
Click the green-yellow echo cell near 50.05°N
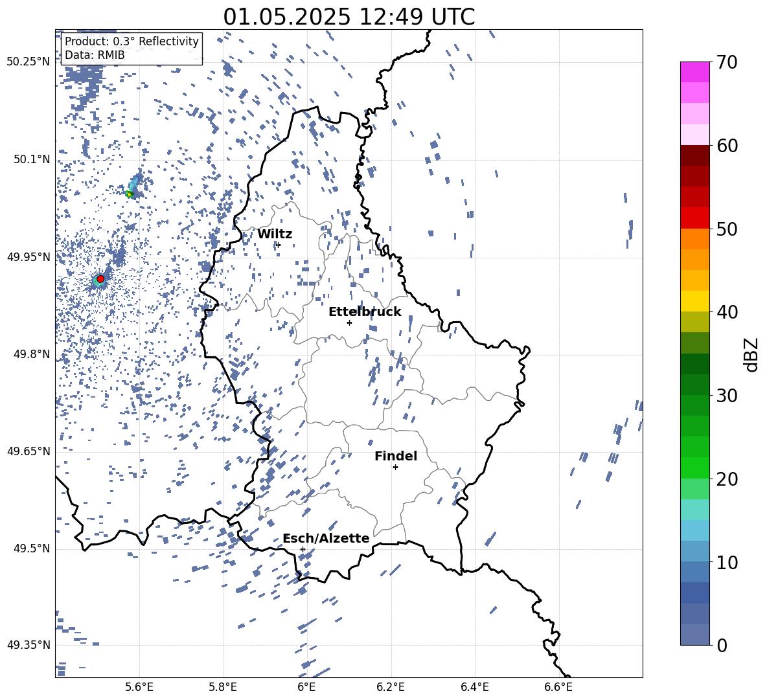[x=129, y=194]
